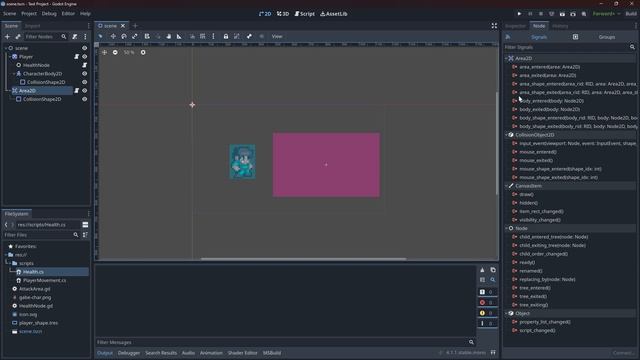The image size is (640, 360).
Task: Click the Build button
Action: [631, 14]
